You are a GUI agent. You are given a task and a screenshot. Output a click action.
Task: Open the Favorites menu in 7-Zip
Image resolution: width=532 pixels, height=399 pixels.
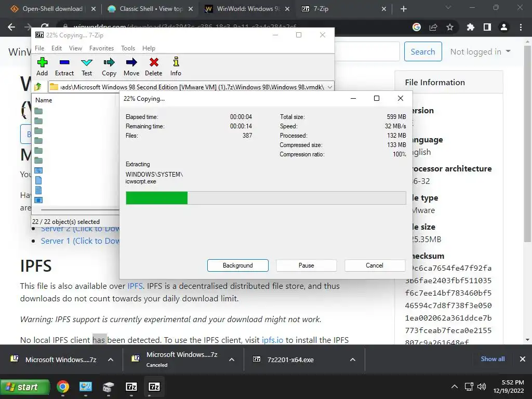pyautogui.click(x=101, y=48)
